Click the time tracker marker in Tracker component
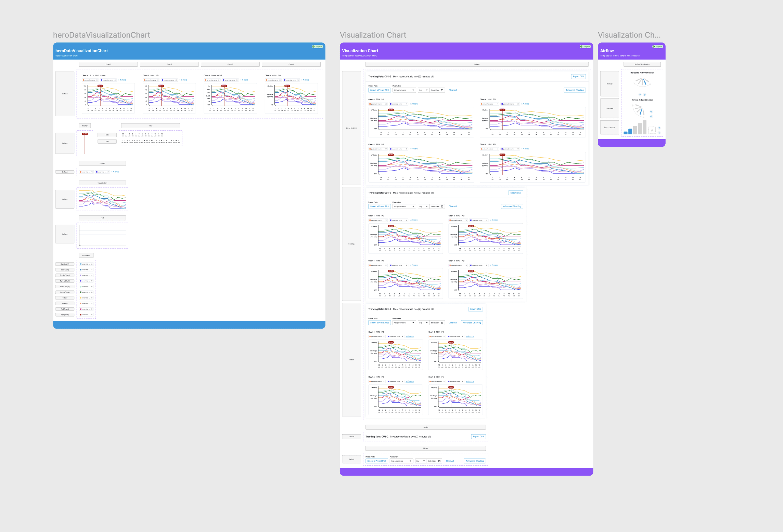The height and width of the screenshot is (532, 783). coord(85,134)
